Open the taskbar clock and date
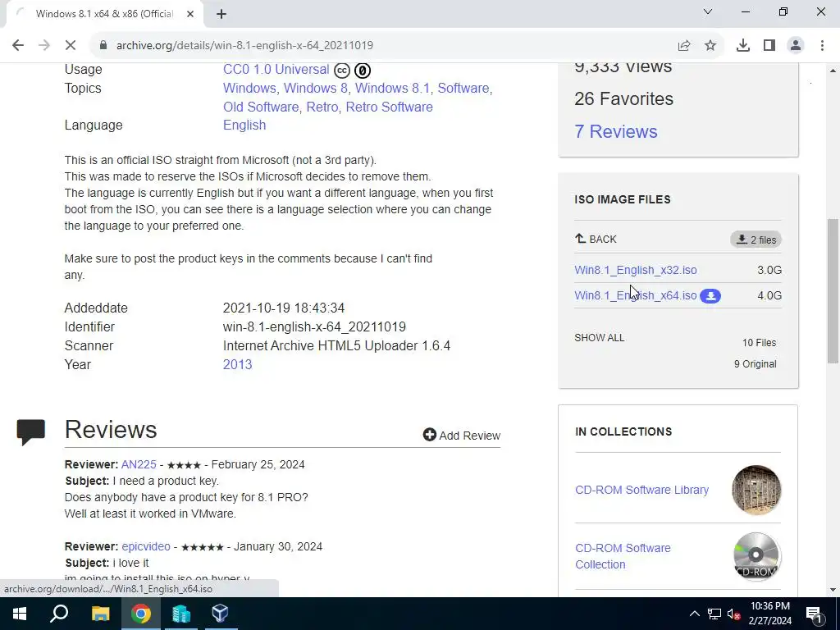The width and height of the screenshot is (840, 630). [769, 614]
